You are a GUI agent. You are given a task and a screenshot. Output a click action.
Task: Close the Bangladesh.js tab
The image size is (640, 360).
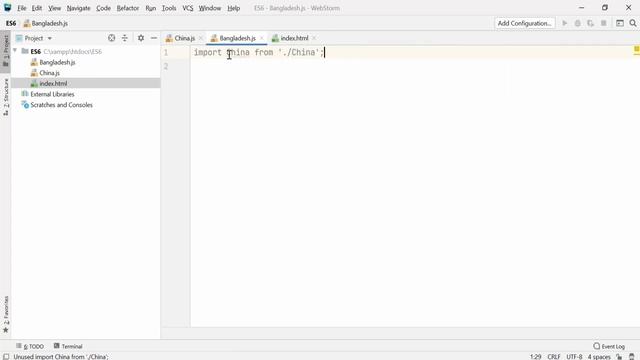[262, 38]
